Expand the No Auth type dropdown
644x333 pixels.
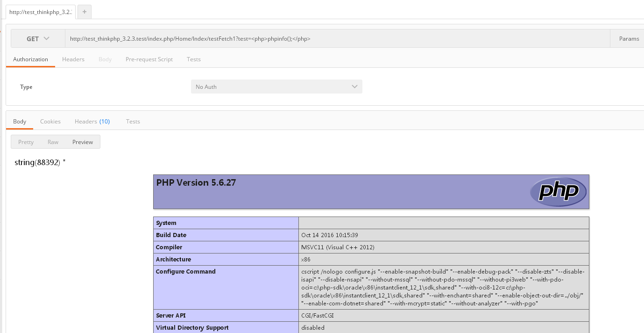(x=276, y=87)
